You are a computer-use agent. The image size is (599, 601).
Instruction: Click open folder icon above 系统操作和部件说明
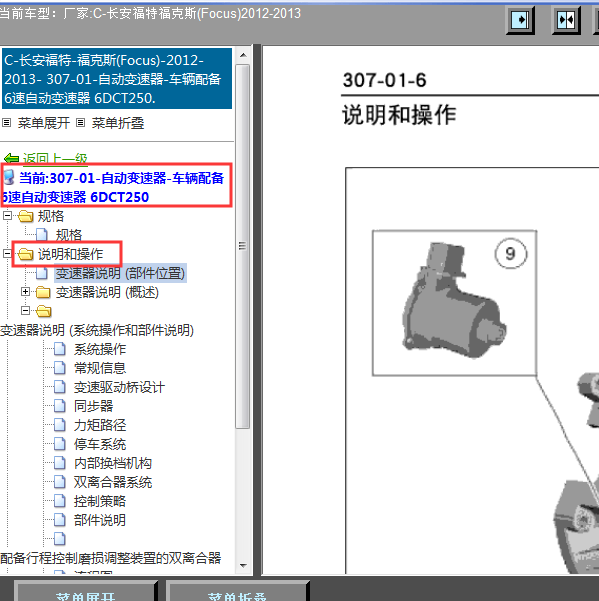coord(43,311)
